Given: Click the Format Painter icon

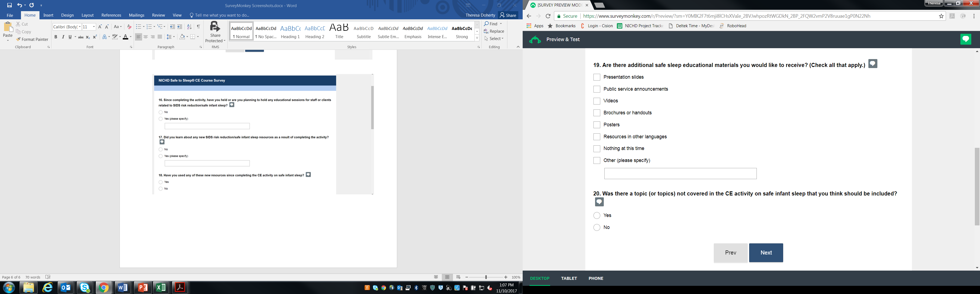Looking at the screenshot, I should pyautogui.click(x=18, y=39).
